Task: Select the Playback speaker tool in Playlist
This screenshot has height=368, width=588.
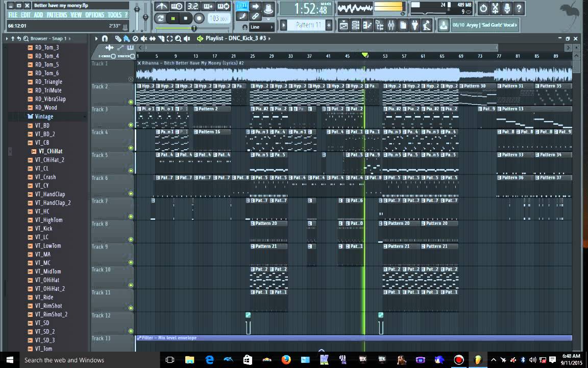Action: pyautogui.click(x=187, y=38)
